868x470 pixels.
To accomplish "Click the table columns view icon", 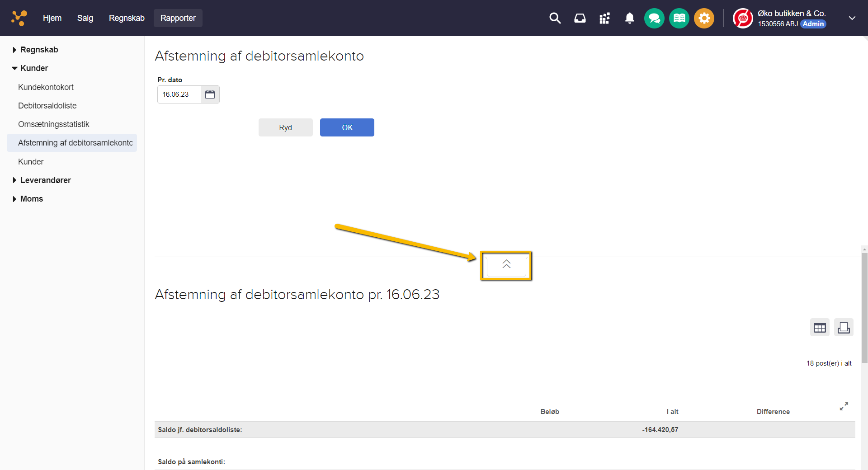I will pos(820,328).
